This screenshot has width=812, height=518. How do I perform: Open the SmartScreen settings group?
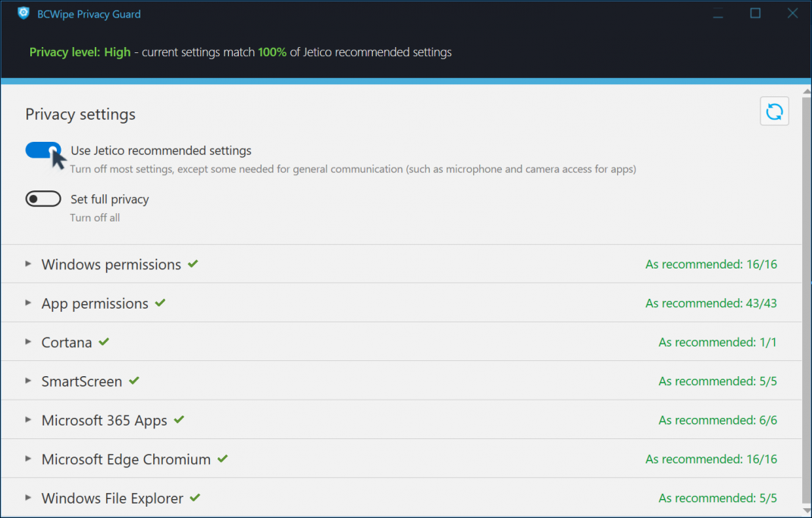point(82,381)
